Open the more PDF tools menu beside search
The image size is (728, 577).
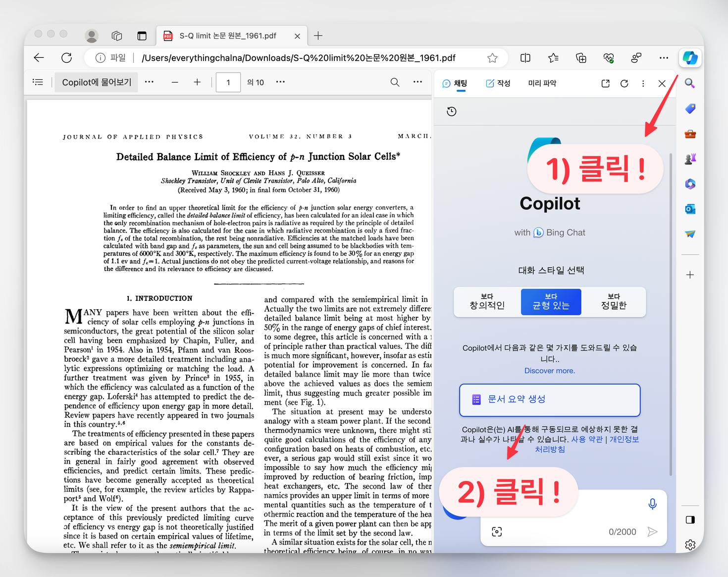pyautogui.click(x=417, y=82)
